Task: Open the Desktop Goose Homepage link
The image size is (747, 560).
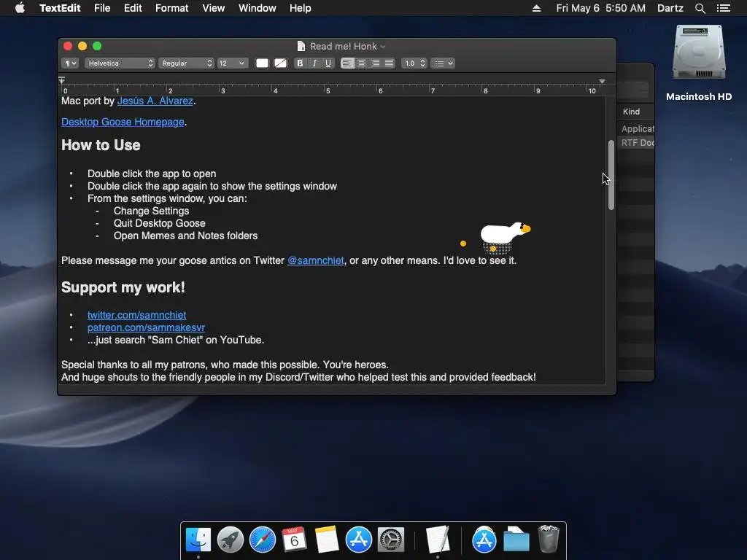Action: point(123,122)
